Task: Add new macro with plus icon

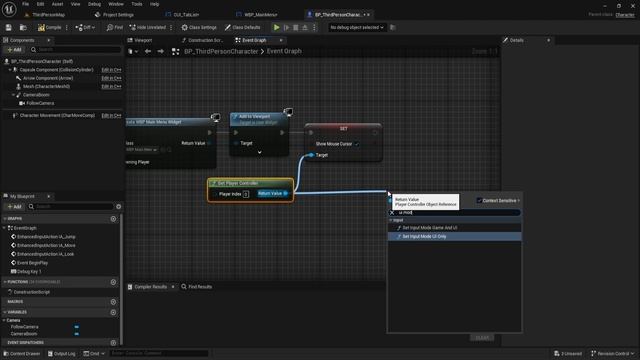Action: 113,302
